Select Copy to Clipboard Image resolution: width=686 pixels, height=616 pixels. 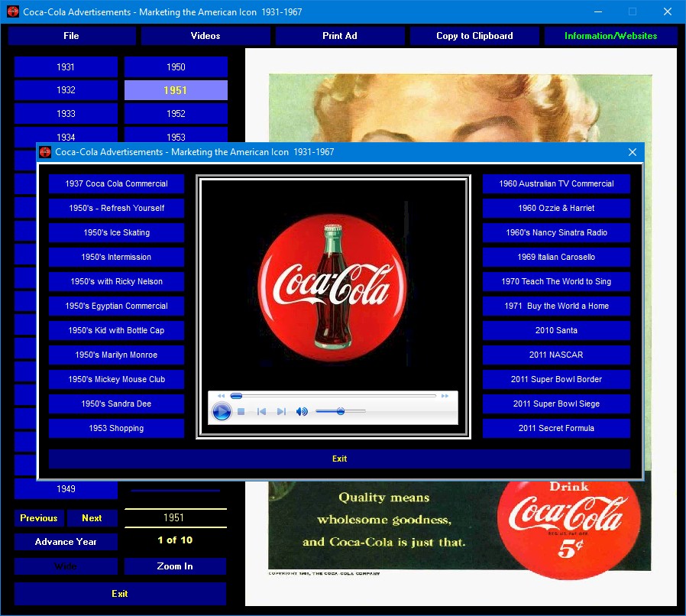point(474,36)
